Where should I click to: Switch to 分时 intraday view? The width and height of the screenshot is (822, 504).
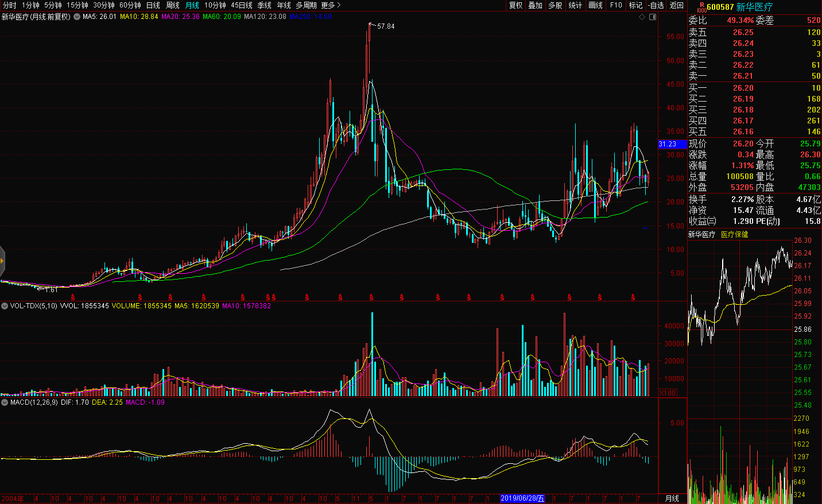(x=10, y=5)
